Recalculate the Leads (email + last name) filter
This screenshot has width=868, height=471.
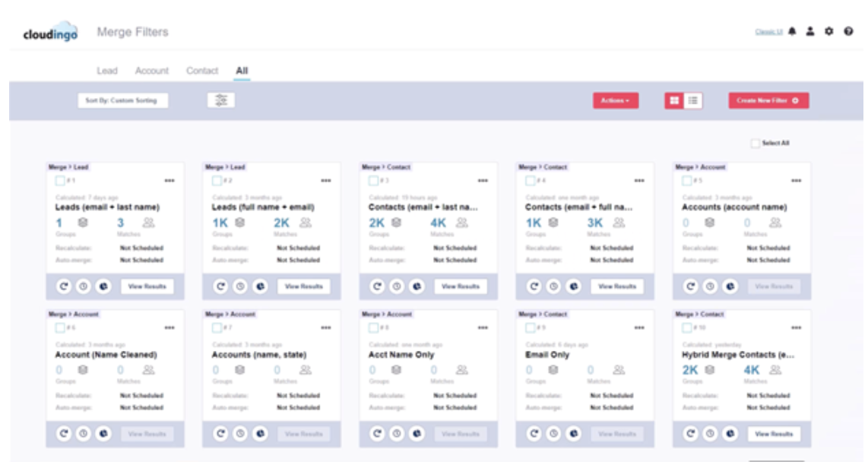63,286
